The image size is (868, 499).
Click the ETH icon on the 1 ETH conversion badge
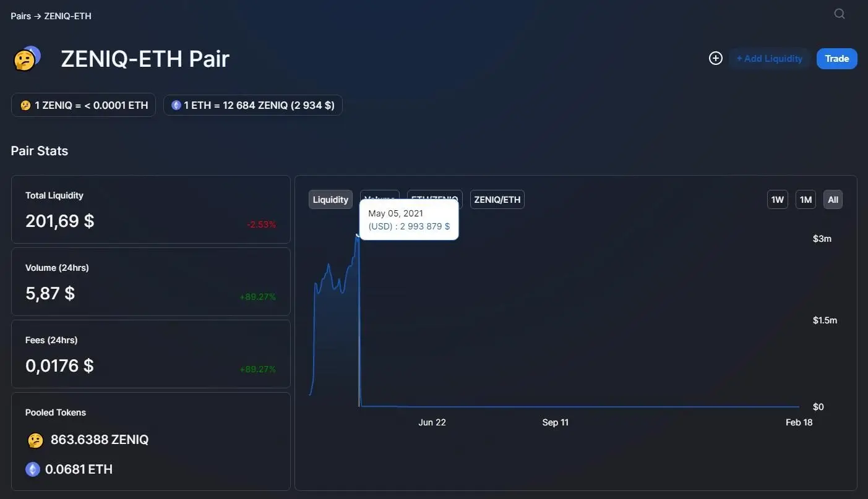tap(175, 104)
